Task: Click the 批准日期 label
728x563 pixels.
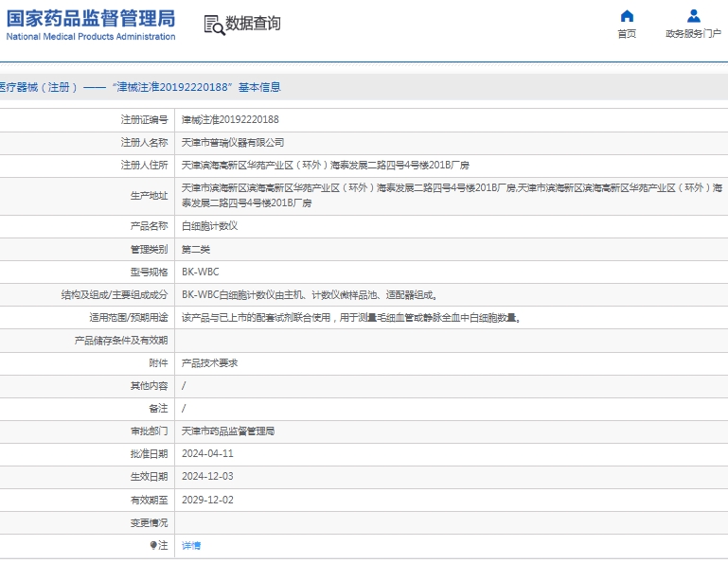Action: coord(149,454)
